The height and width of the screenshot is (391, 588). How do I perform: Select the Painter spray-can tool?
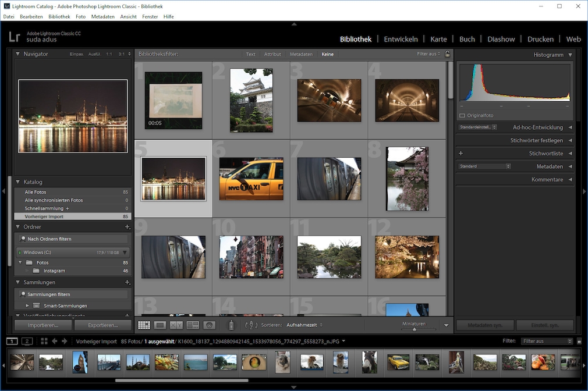231,325
